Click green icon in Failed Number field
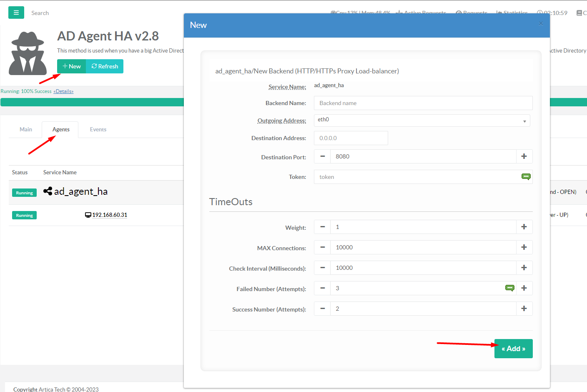Viewport: 587px width, 392px height. point(509,288)
